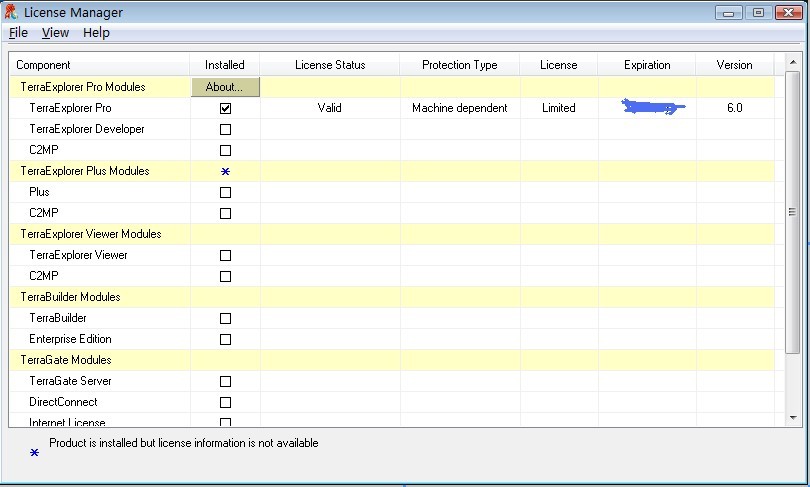The height and width of the screenshot is (487, 810).
Task: Open the View menu
Action: tap(55, 33)
